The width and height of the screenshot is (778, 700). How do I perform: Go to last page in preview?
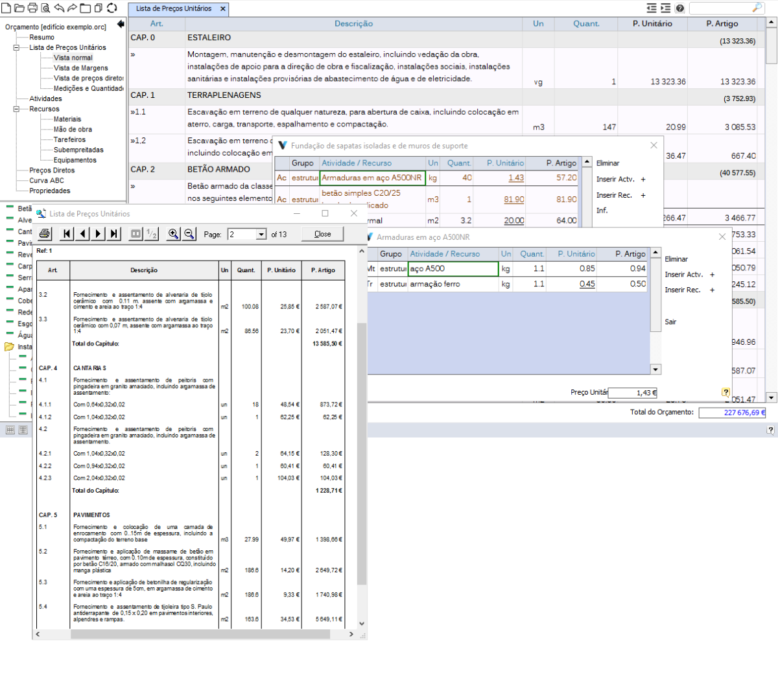[114, 233]
